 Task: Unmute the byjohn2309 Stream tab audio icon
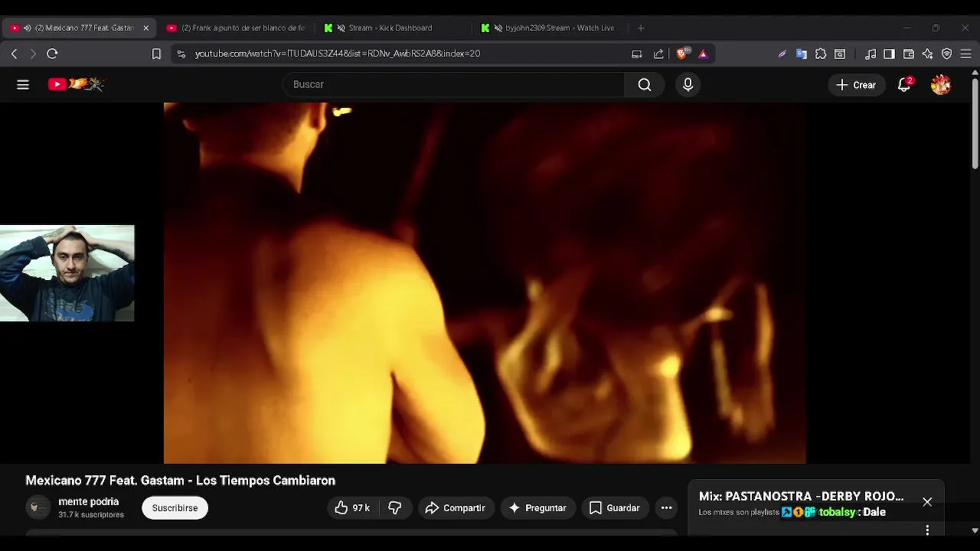click(x=498, y=28)
